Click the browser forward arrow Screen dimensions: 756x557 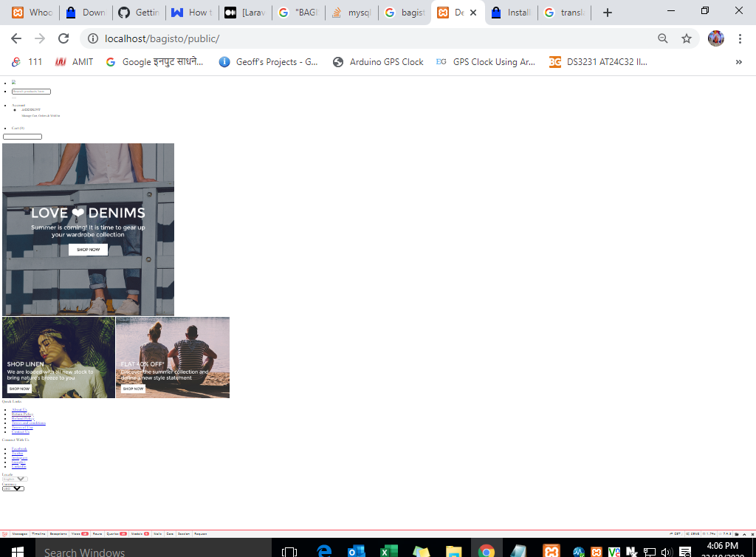40,38
